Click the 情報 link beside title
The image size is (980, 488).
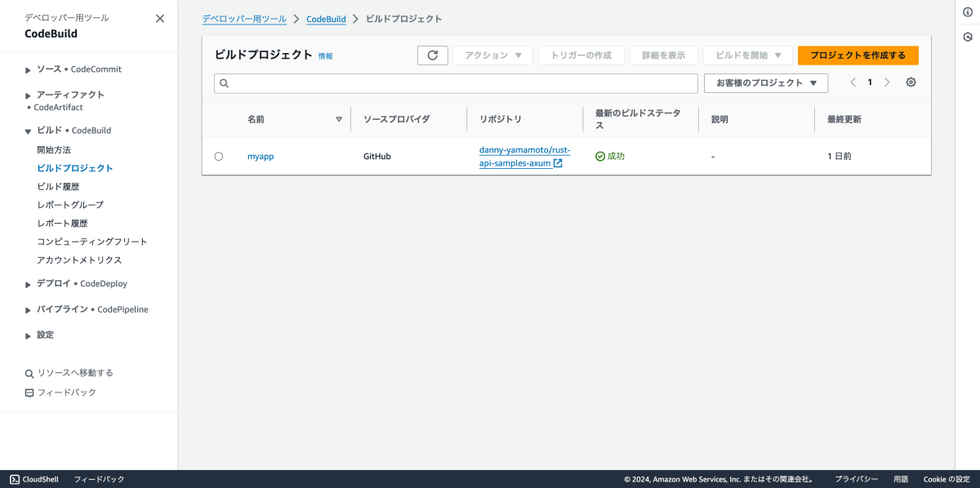[x=326, y=56]
